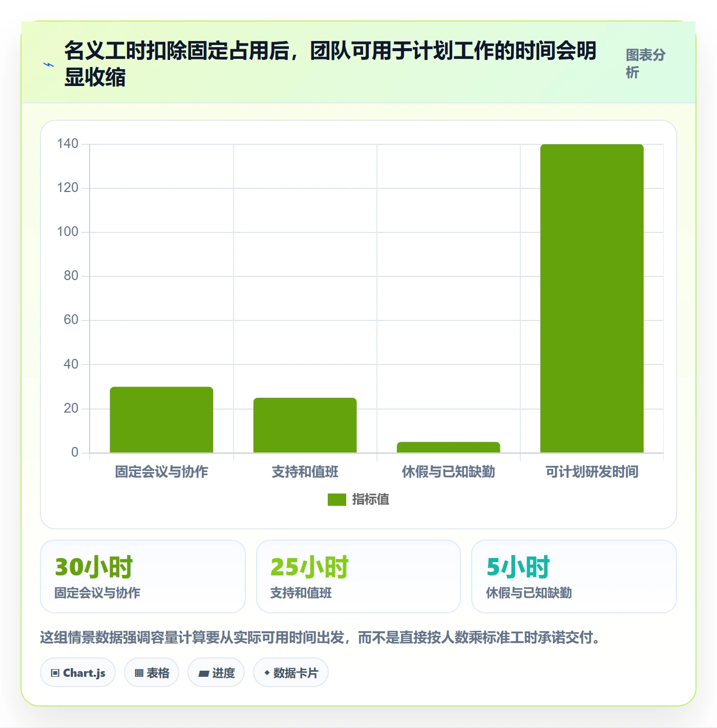Click the 固定会议与协作 caption under 30小时

97,593
